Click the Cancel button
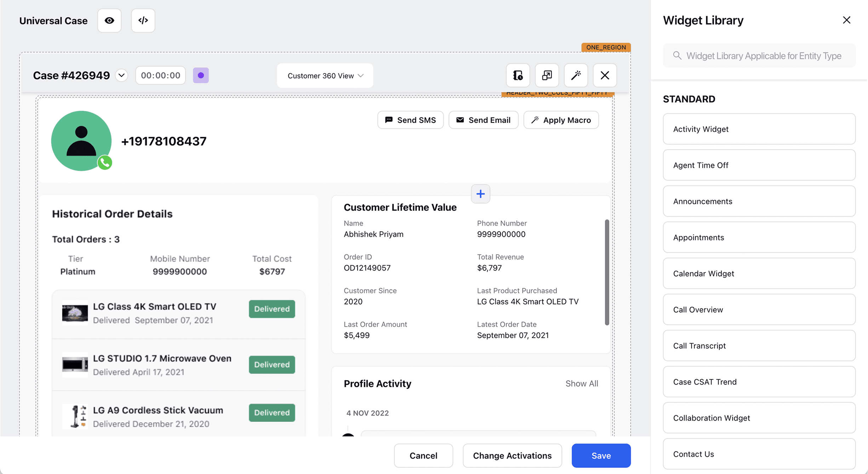868x474 pixels. pos(423,456)
